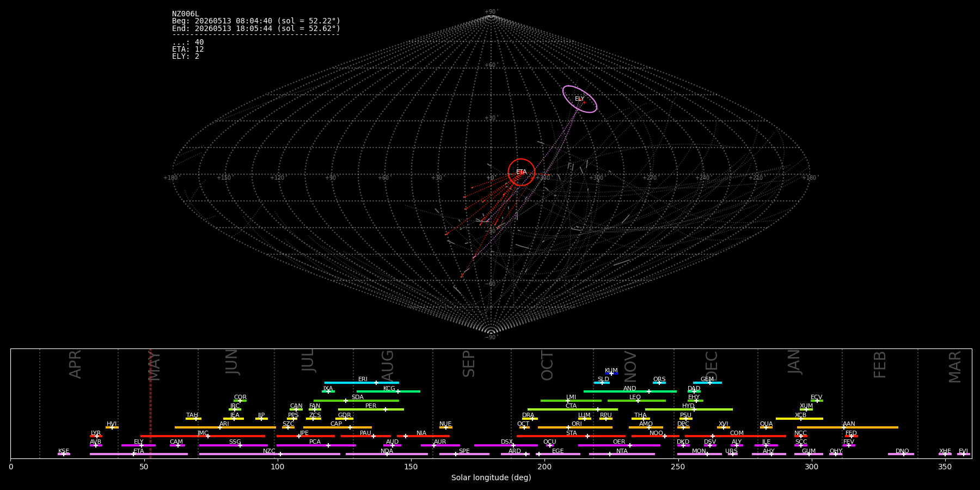Select the LEO shower bar
Image resolution: width=980 pixels, height=490 pixels.
point(636,401)
